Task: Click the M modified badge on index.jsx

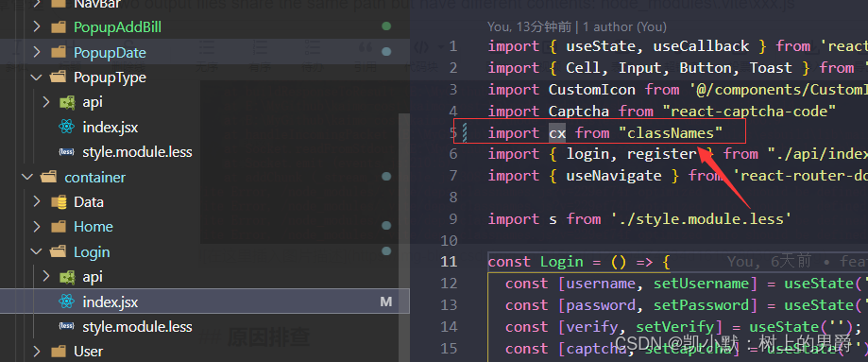Action: [386, 302]
